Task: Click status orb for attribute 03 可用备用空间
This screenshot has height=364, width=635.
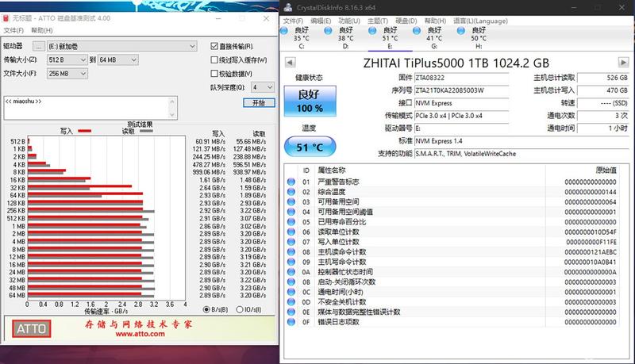Action: [x=291, y=201]
